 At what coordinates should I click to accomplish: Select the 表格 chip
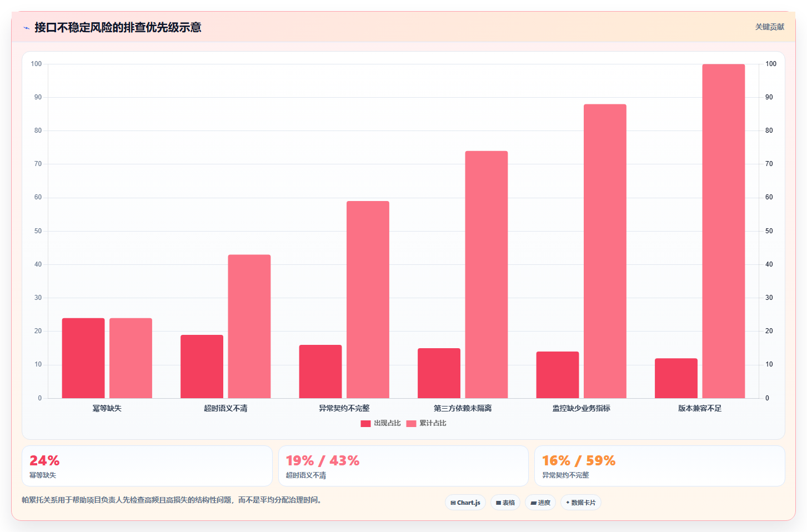pos(505,503)
